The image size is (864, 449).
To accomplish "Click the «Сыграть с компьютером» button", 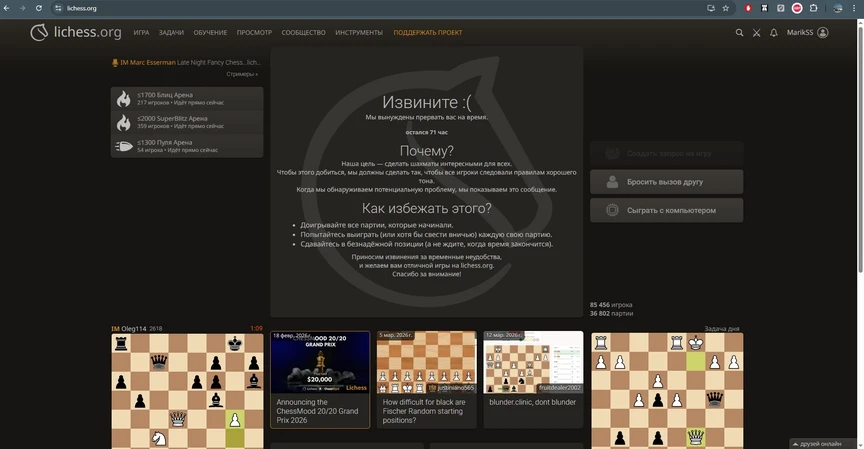I will [666, 210].
